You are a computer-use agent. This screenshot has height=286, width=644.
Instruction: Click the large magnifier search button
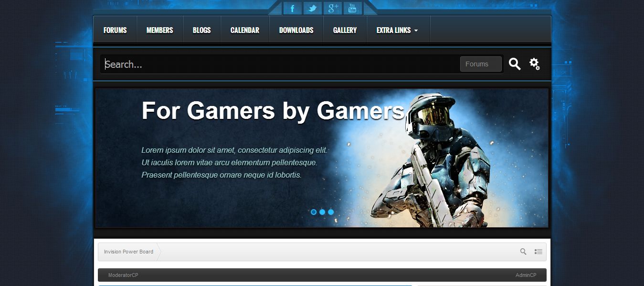click(x=514, y=64)
